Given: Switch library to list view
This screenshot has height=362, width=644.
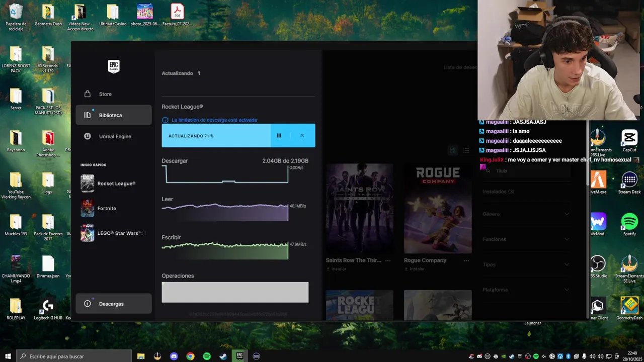Looking at the screenshot, I should pyautogui.click(x=466, y=150).
